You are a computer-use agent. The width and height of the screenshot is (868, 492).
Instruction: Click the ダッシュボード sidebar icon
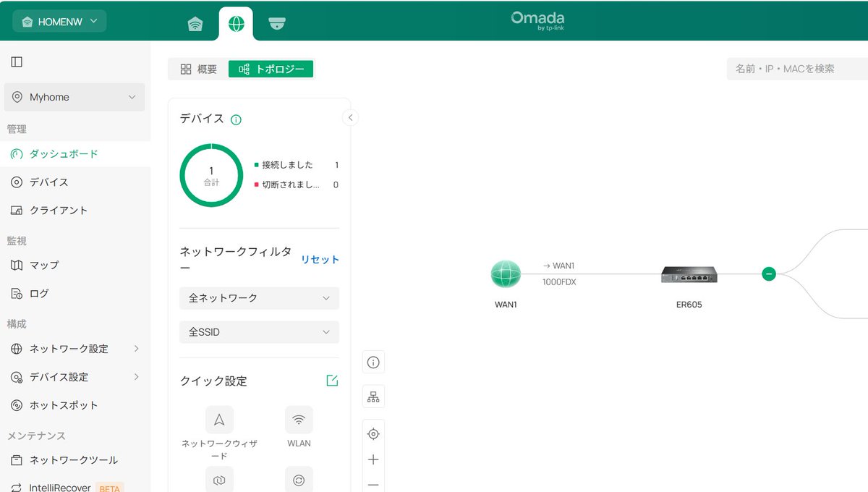[17, 154]
